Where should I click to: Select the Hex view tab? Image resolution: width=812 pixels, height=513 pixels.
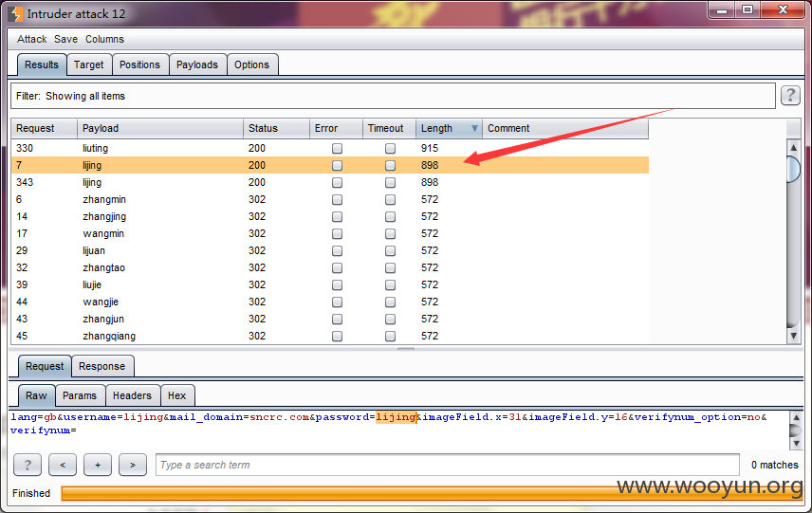pyautogui.click(x=177, y=395)
